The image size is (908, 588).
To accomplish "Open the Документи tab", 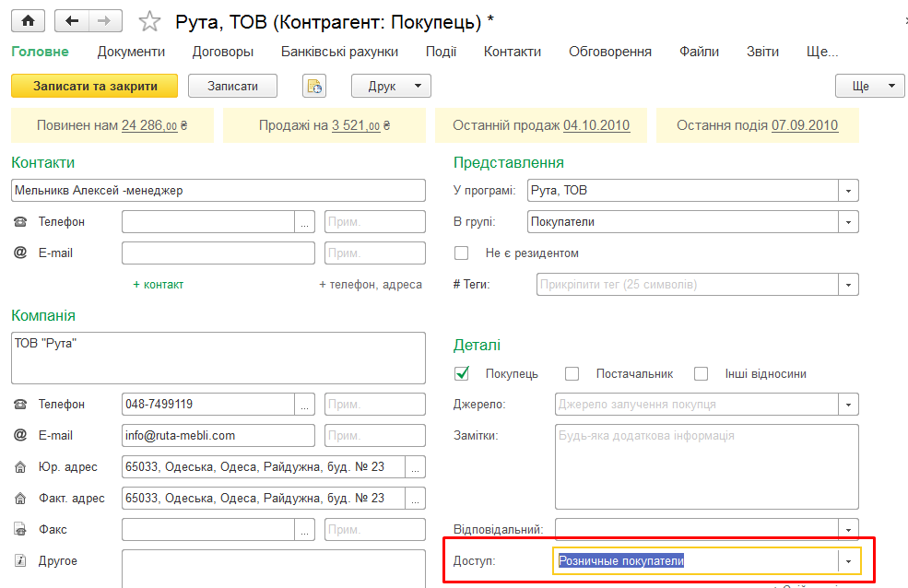I will [131, 52].
